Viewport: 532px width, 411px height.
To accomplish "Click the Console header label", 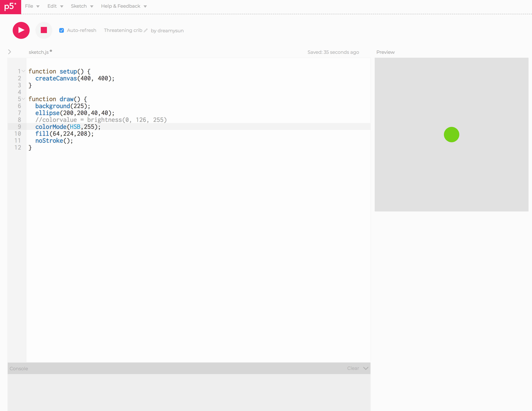I will coord(19,368).
